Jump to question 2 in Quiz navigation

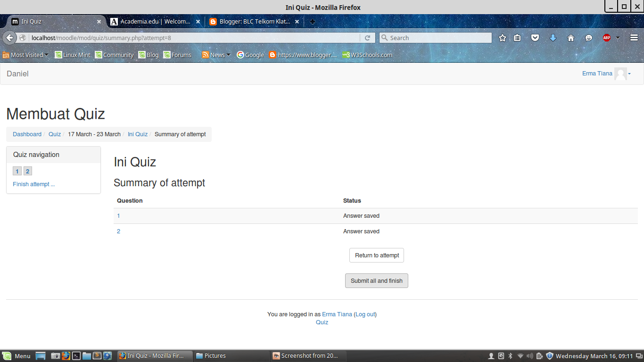pos(28,171)
